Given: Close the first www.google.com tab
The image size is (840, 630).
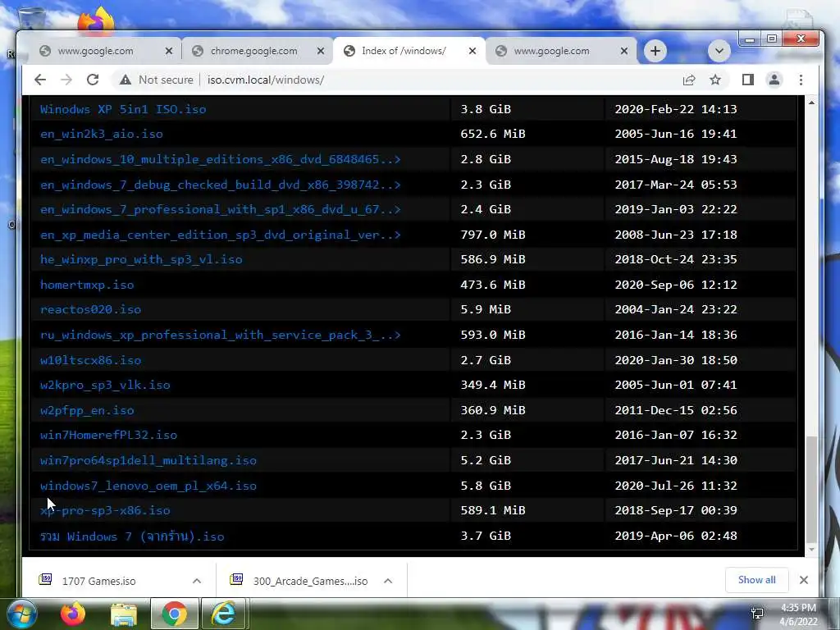Looking at the screenshot, I should pyautogui.click(x=169, y=51).
